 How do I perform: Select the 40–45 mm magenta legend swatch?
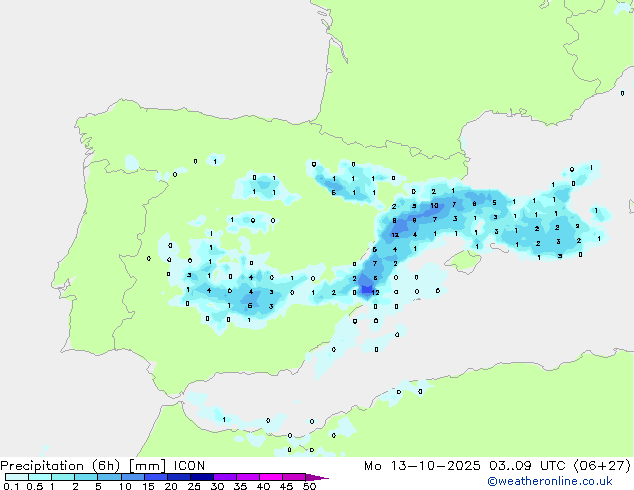pyautogui.click(x=271, y=477)
